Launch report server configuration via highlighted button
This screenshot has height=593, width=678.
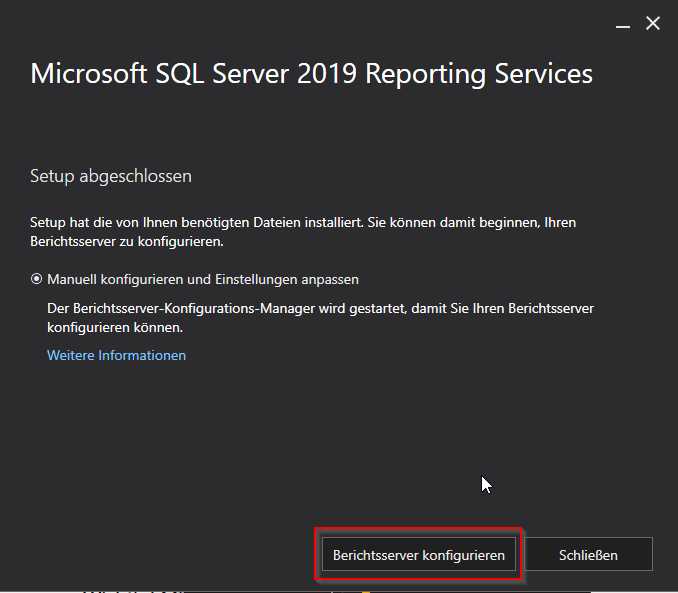[418, 554]
